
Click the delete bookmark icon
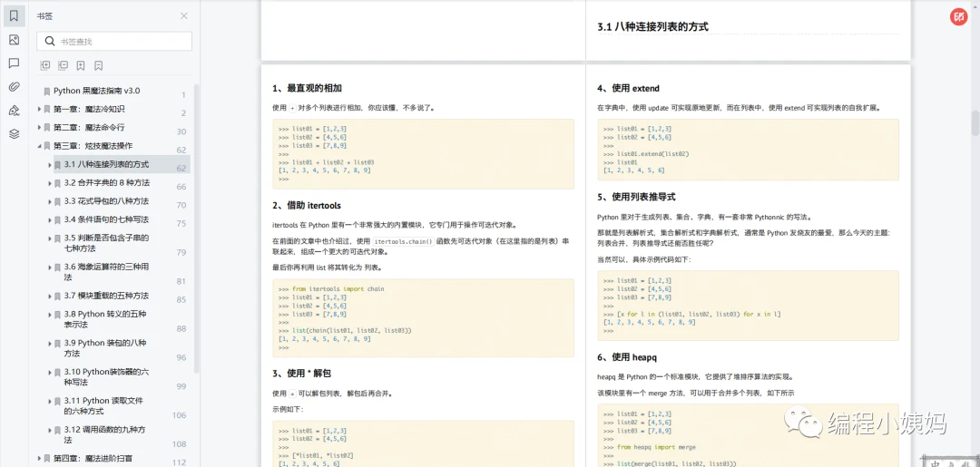[x=98, y=65]
